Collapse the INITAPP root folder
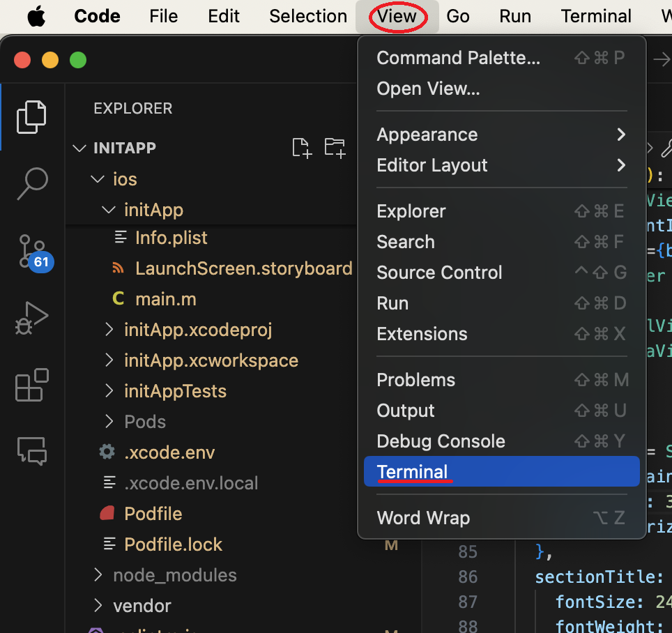The height and width of the screenshot is (633, 672). click(x=79, y=148)
